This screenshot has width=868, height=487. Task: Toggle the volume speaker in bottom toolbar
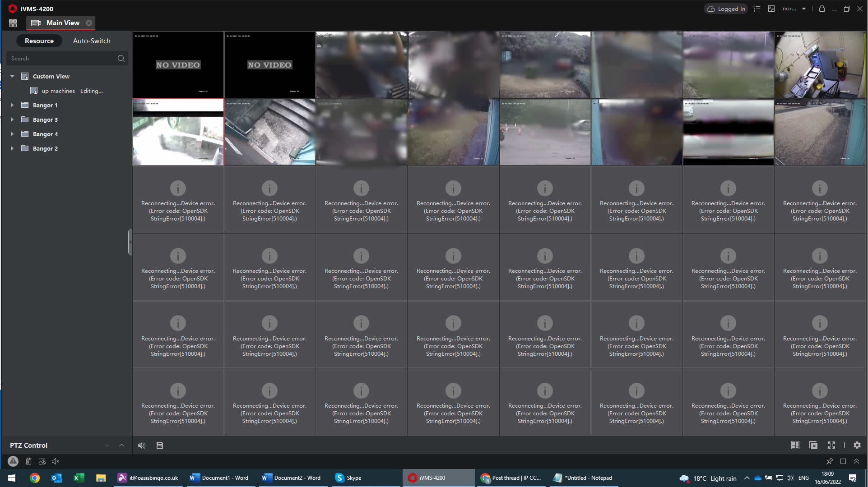[142, 446]
